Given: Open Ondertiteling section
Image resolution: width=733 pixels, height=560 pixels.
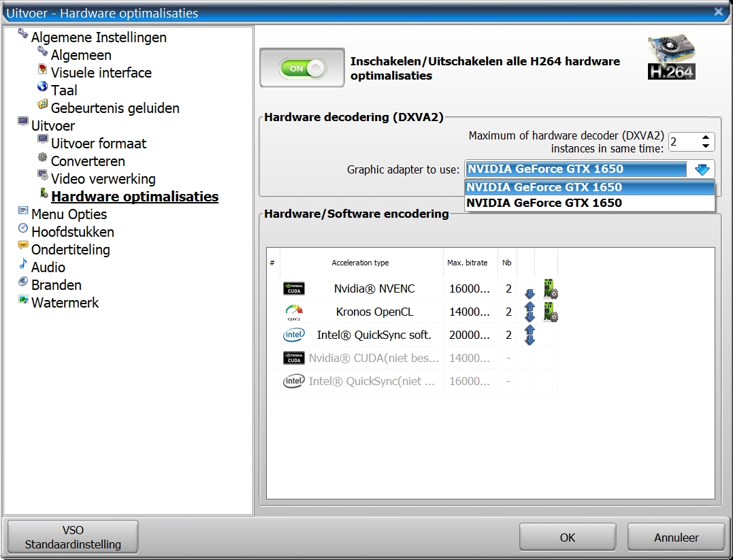Looking at the screenshot, I should tap(71, 250).
